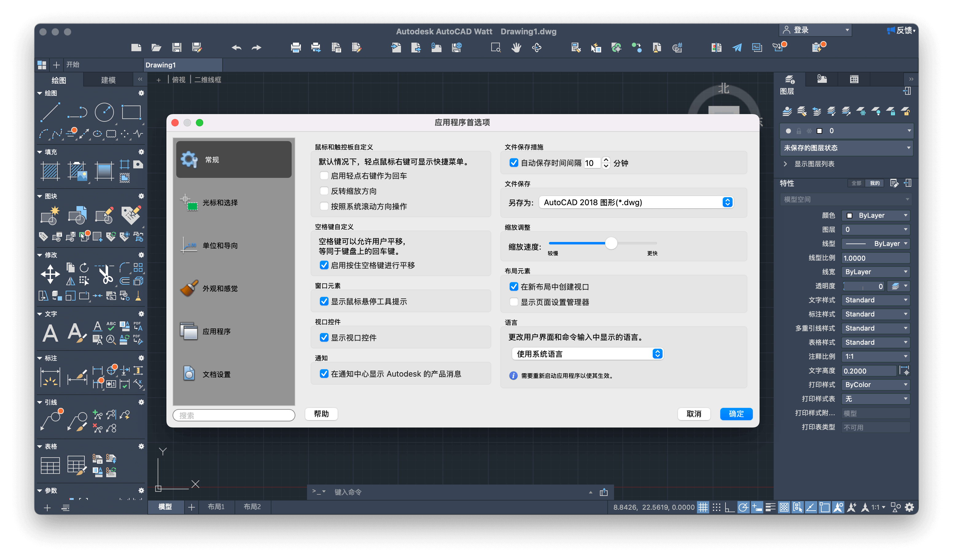Click the 搜索 search field in preferences
953x560 pixels.
pyautogui.click(x=233, y=415)
